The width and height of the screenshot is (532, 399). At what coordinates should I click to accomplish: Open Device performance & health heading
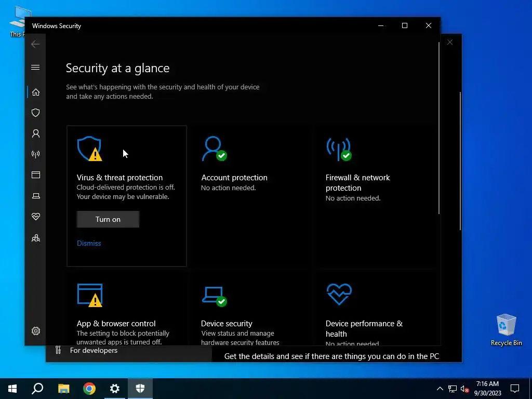point(364,328)
